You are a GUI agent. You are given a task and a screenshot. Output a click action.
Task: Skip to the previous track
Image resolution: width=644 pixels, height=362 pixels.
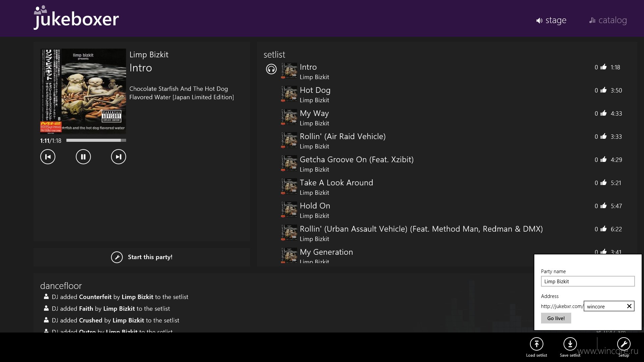click(48, 157)
